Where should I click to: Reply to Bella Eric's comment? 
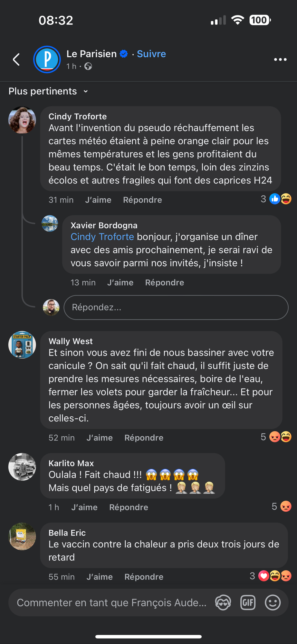click(144, 577)
